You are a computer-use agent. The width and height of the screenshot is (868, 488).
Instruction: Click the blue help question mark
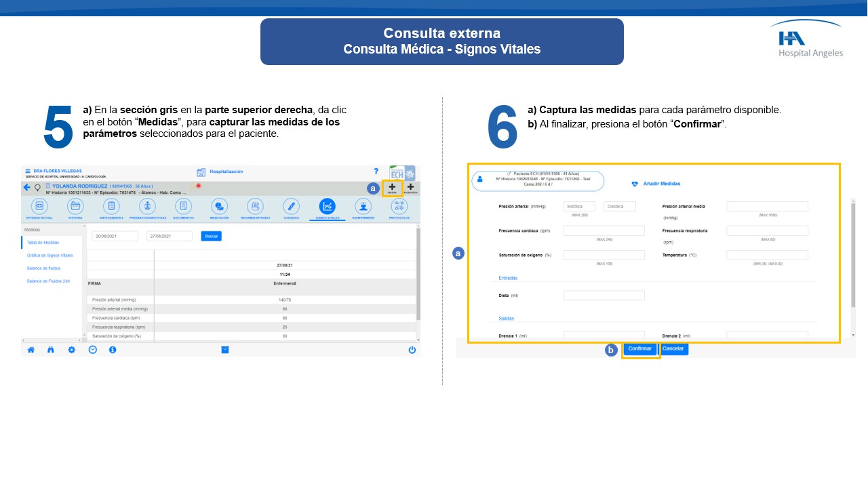point(376,171)
